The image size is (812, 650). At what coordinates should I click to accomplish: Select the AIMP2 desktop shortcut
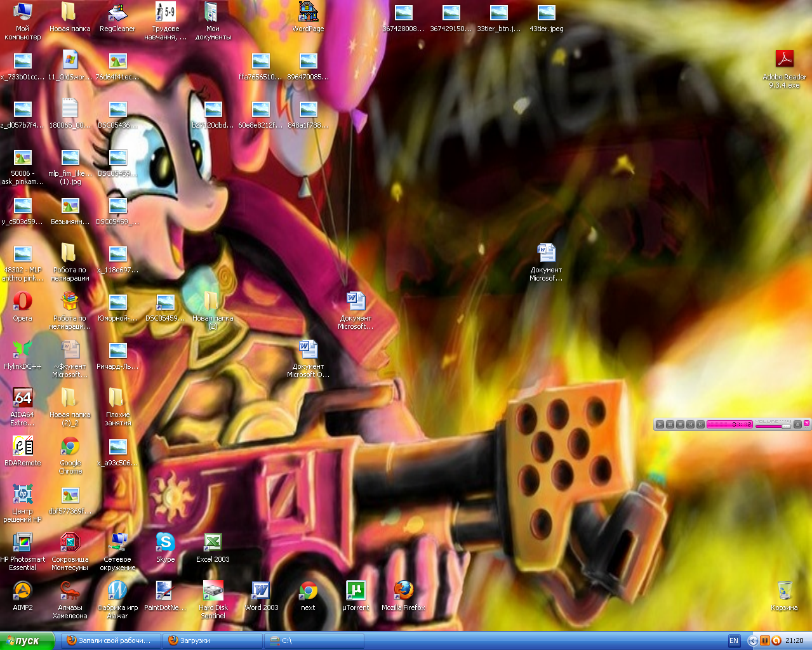[22, 596]
